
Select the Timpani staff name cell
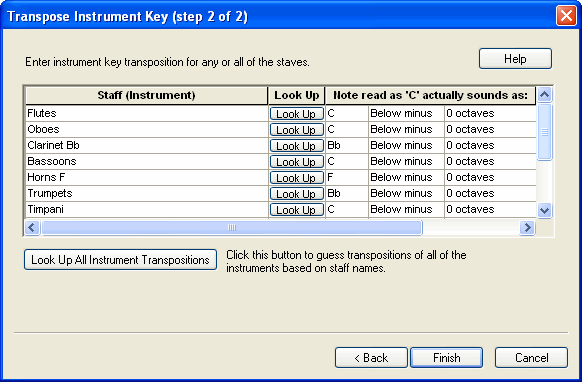coord(147,209)
